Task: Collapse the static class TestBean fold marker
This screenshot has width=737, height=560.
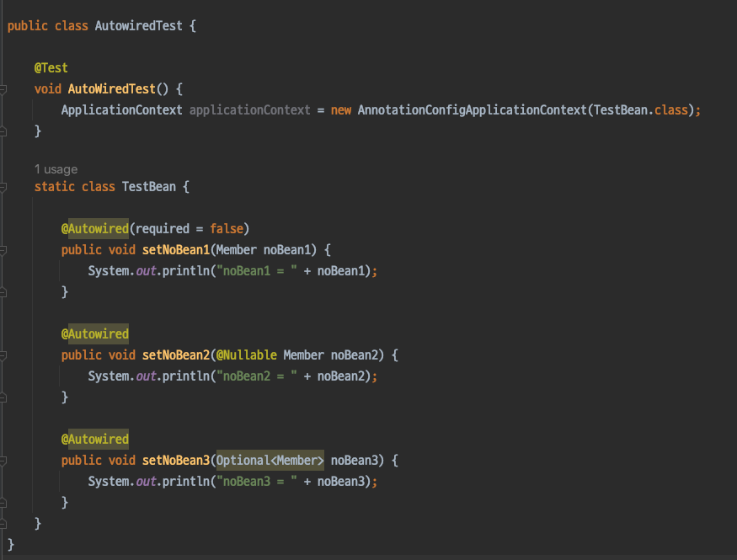Action: point(3,187)
